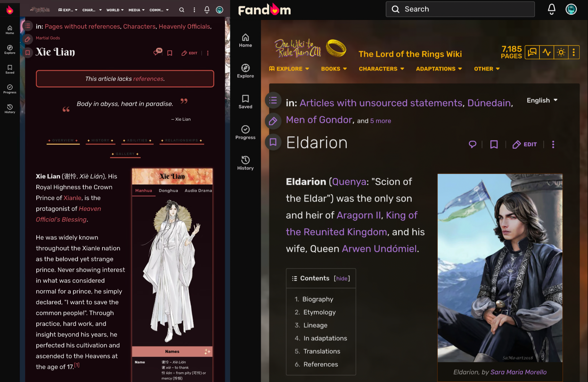
Task: Expand WORLD dropdown in Xie Lian wiki nav
Action: 115,10
